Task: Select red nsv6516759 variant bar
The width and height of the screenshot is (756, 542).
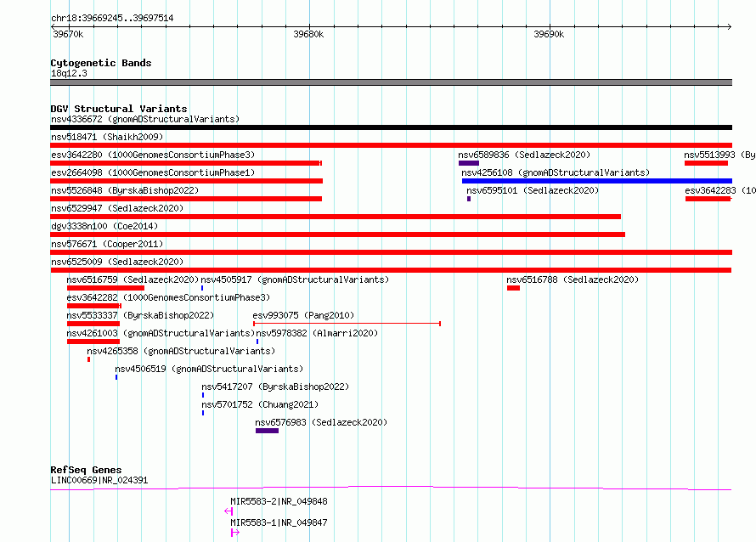Action: 105,288
